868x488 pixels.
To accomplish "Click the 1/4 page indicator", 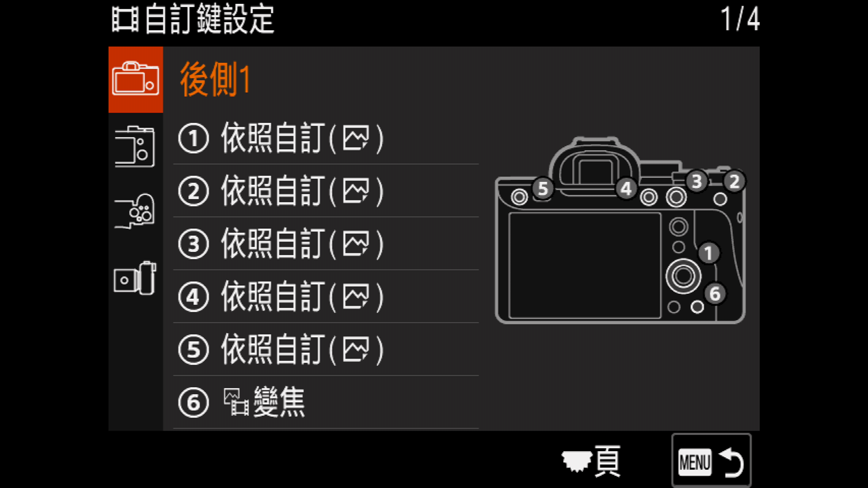I will pos(740,19).
